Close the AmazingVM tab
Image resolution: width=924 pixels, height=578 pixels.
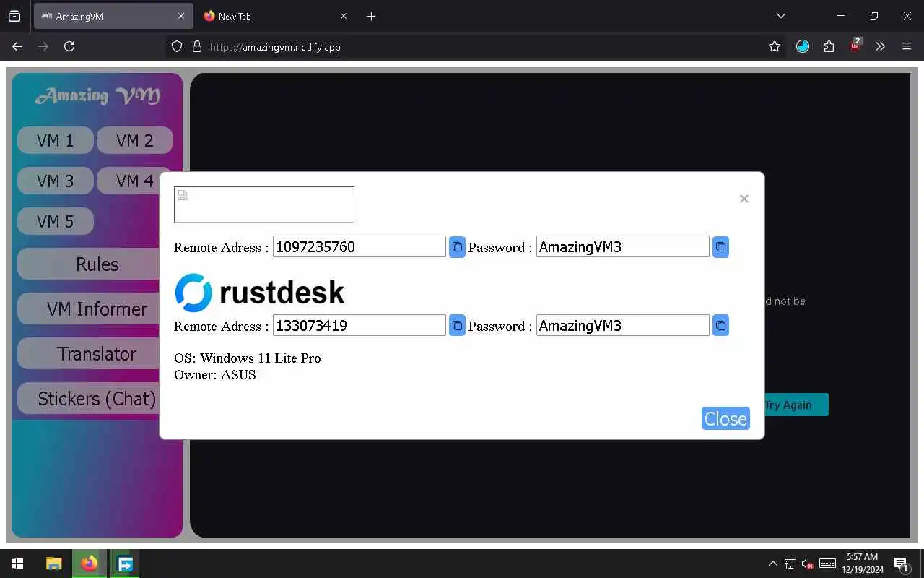[181, 16]
